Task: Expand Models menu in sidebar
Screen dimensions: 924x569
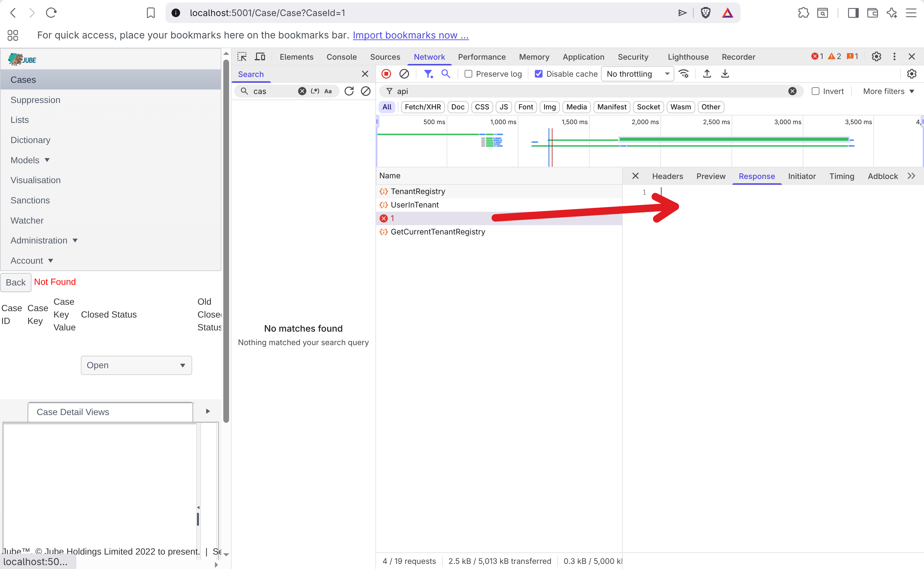Action: (x=30, y=160)
